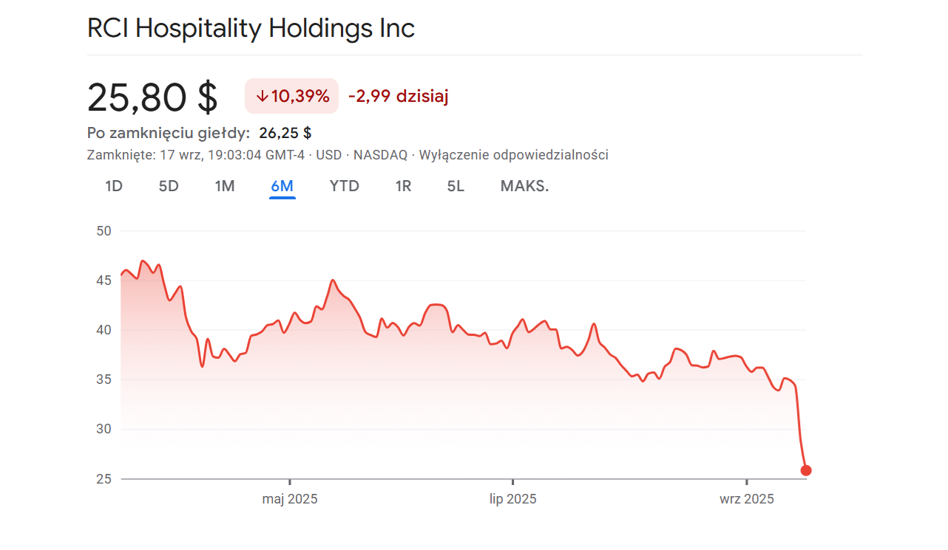The width and height of the screenshot is (948, 550).
Task: Select the 1D time range tab
Action: point(114,186)
